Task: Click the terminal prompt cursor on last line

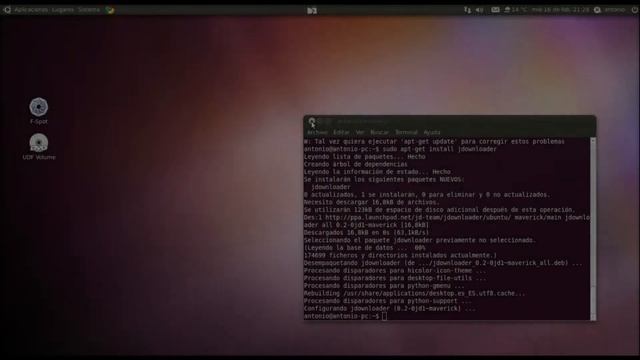Action: click(384, 316)
